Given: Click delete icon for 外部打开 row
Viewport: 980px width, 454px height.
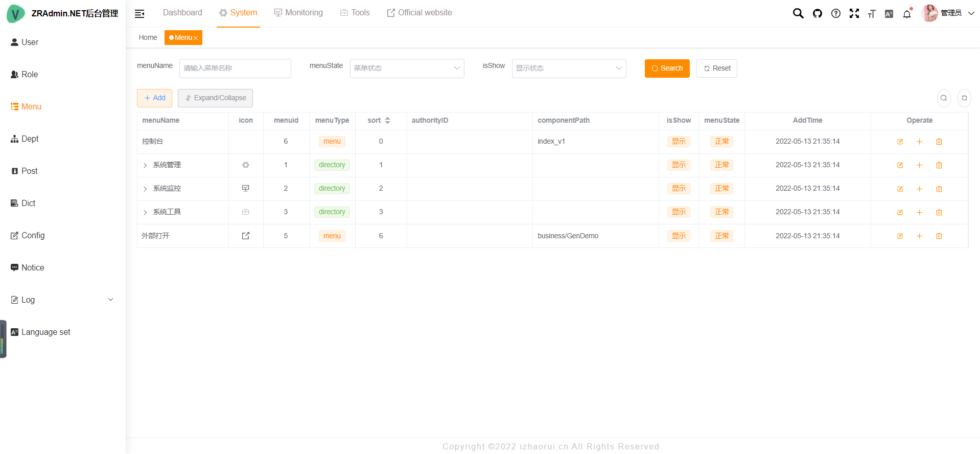Looking at the screenshot, I should tap(939, 236).
